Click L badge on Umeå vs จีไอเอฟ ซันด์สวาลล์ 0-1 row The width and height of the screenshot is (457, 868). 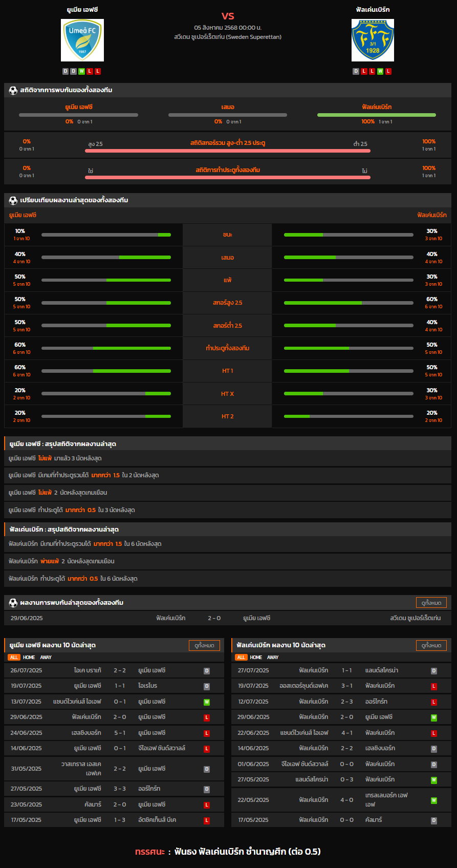207,749
